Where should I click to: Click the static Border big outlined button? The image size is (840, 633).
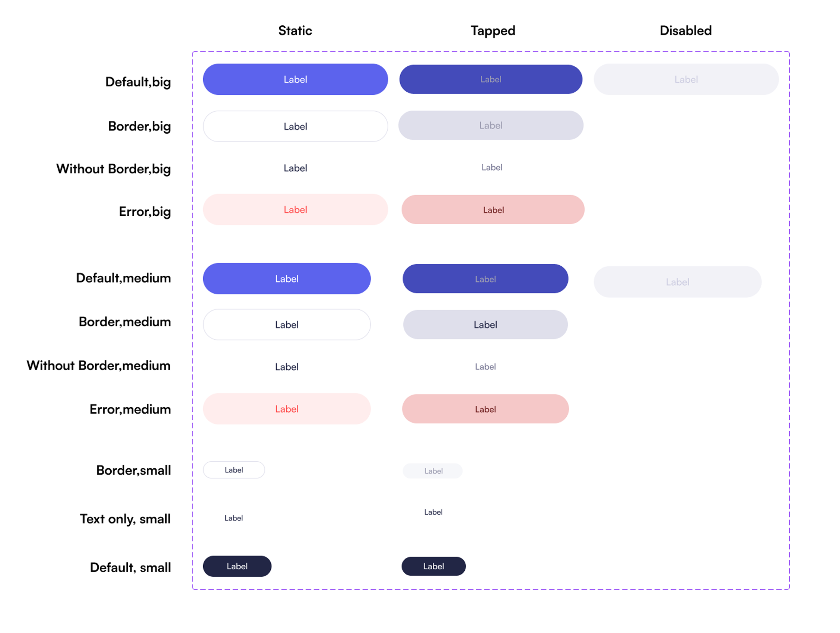pos(295,127)
